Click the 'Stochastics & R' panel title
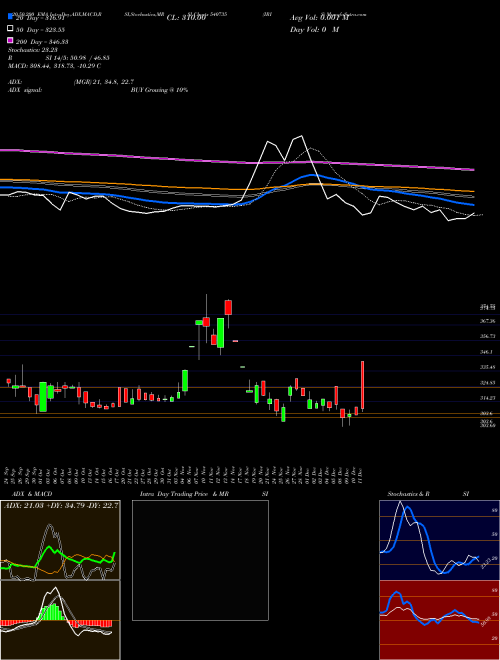Screen dimensions: 500x660 pos(409,494)
